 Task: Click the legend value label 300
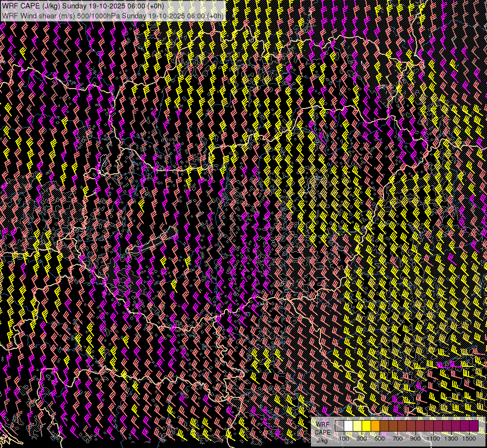pos(362,439)
